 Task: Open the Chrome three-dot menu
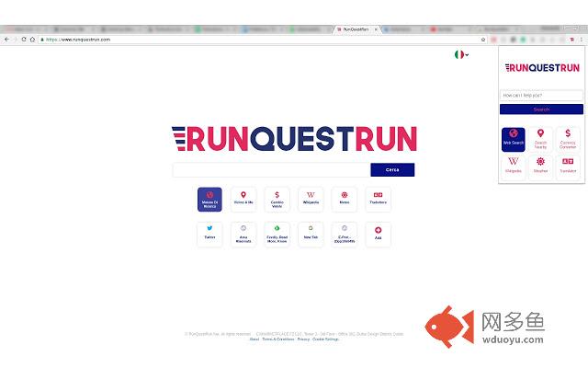(x=582, y=40)
